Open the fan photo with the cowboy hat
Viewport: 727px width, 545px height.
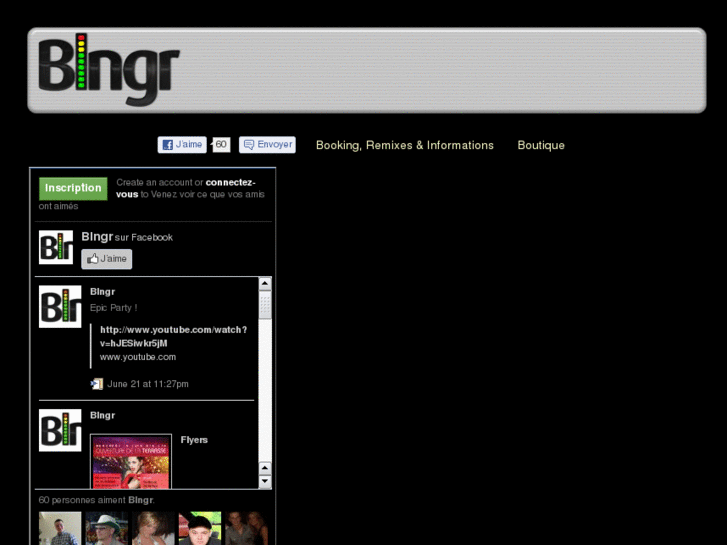tap(107, 528)
